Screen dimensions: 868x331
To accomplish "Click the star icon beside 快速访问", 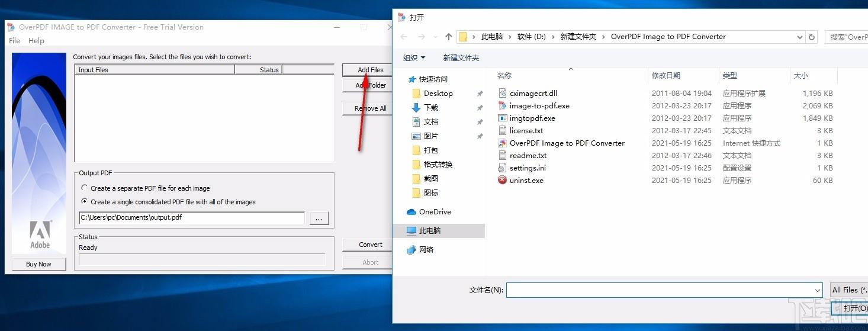I will pyautogui.click(x=412, y=79).
